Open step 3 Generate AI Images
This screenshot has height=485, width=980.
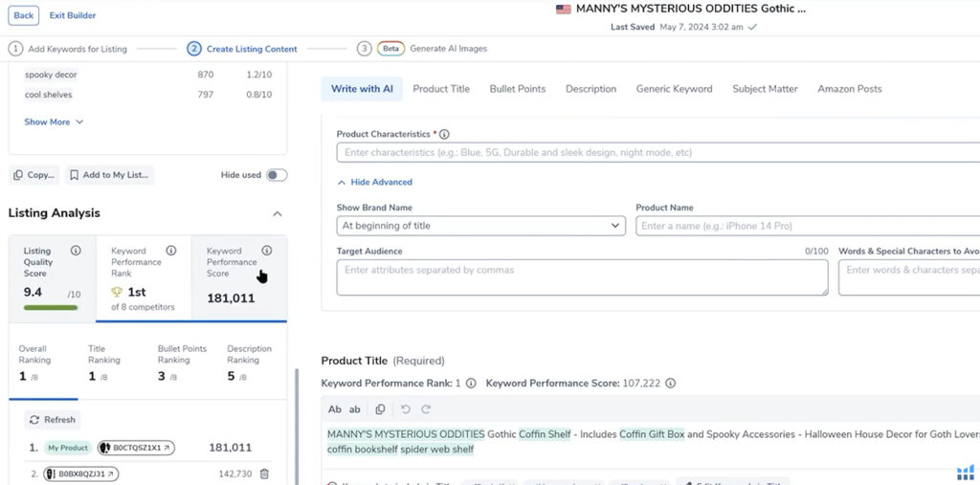click(x=422, y=49)
